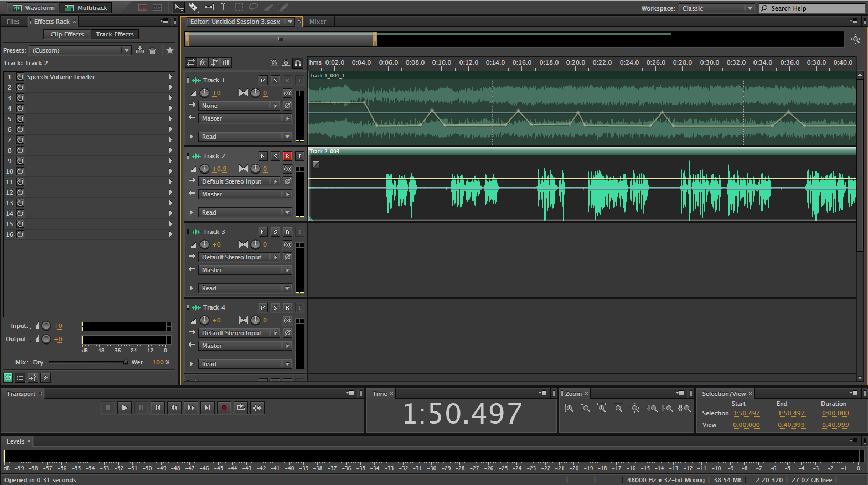The width and height of the screenshot is (868, 485).
Task: Click the Dry/Wet Mix slider
Action: 89,362
